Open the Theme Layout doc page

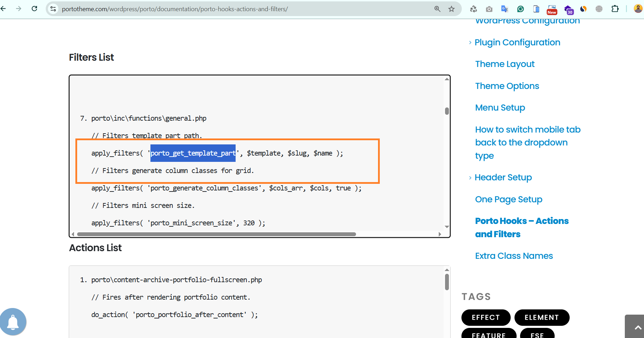(505, 64)
